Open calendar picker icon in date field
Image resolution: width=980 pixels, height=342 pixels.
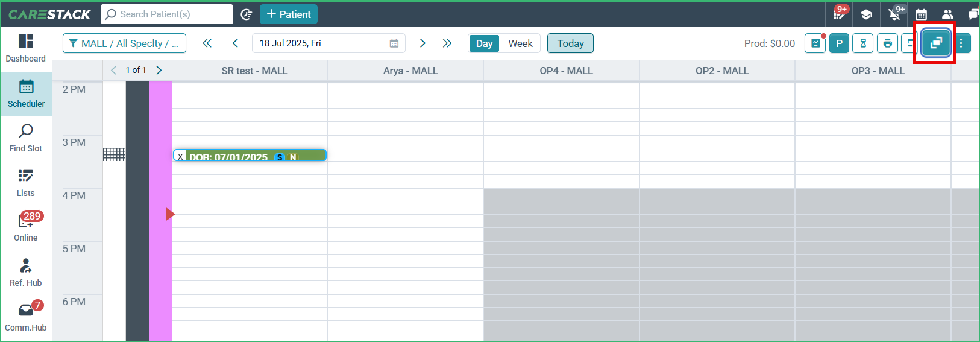(x=394, y=43)
